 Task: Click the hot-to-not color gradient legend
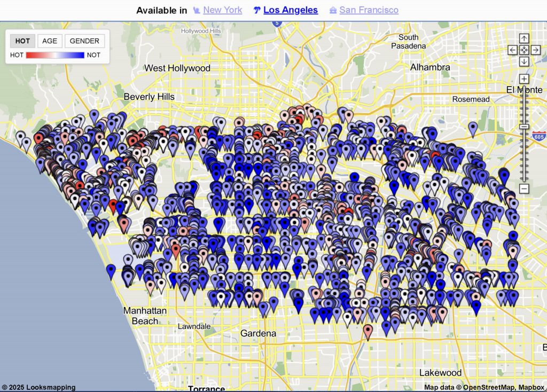coord(55,55)
